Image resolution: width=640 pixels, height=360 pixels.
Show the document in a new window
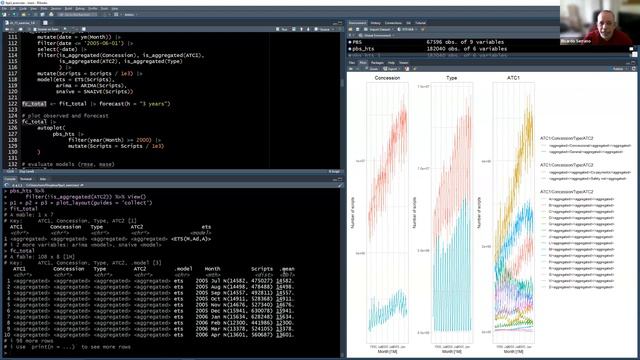pos(20,29)
